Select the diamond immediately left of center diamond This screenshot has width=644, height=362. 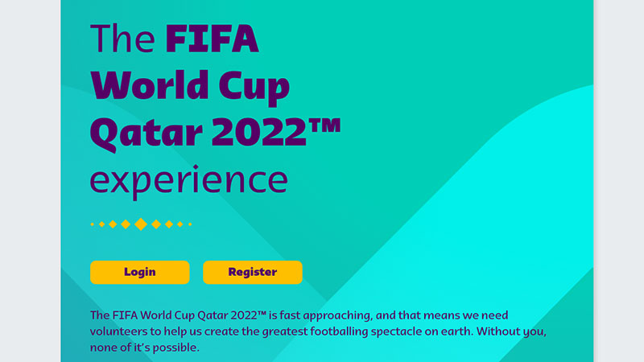click(126, 224)
